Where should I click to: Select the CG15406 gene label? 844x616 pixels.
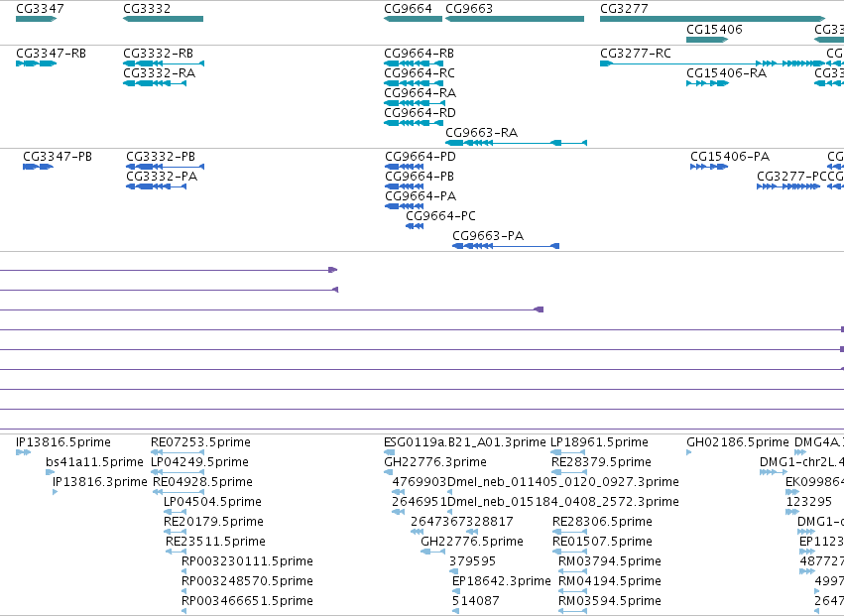tap(714, 29)
